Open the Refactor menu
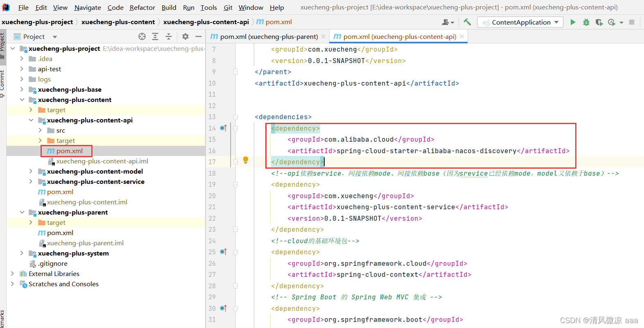The width and height of the screenshot is (644, 328). tap(142, 7)
